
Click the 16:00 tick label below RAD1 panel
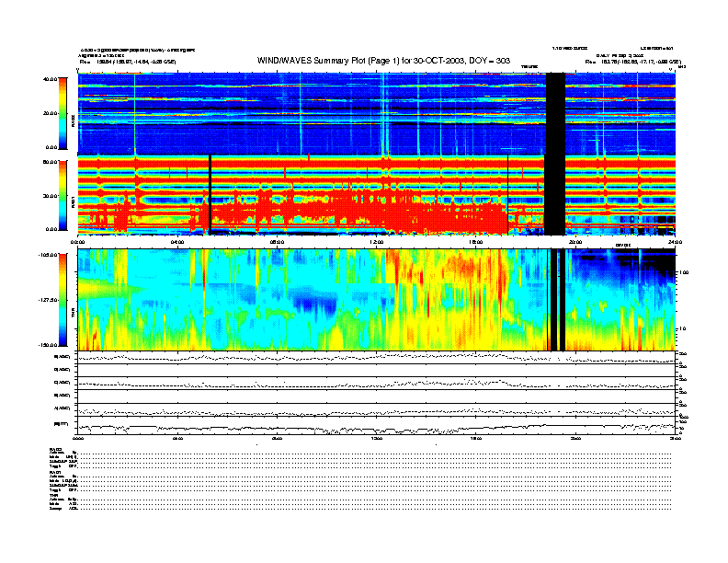click(x=476, y=242)
